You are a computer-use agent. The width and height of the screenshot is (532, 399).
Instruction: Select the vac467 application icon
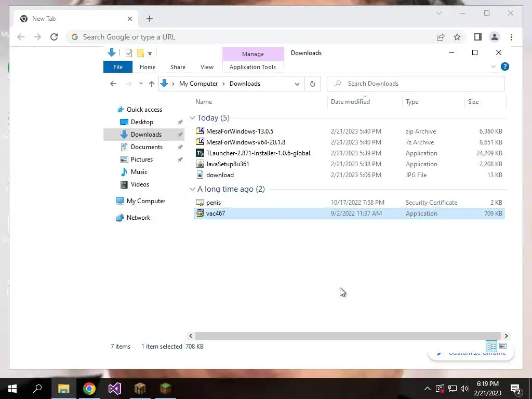(200, 213)
